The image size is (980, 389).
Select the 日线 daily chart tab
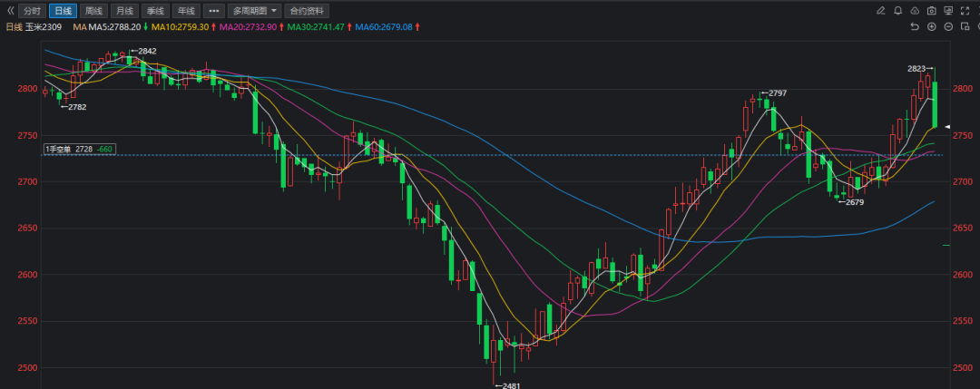(64, 11)
